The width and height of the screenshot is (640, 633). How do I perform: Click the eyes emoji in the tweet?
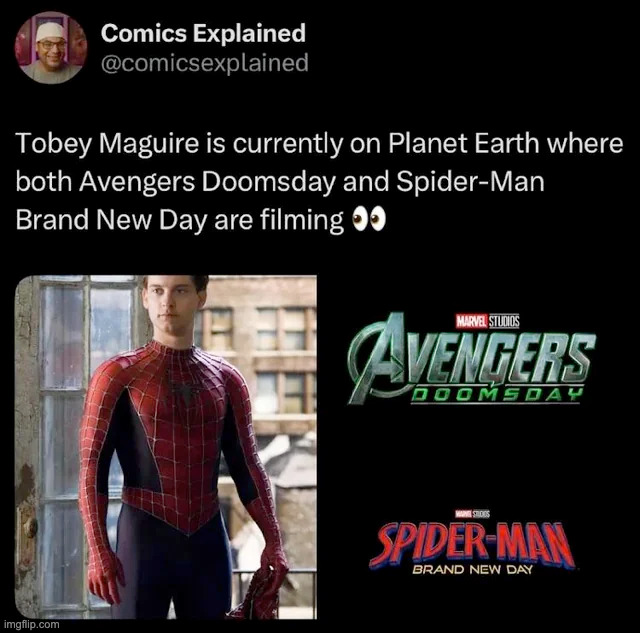coord(367,221)
